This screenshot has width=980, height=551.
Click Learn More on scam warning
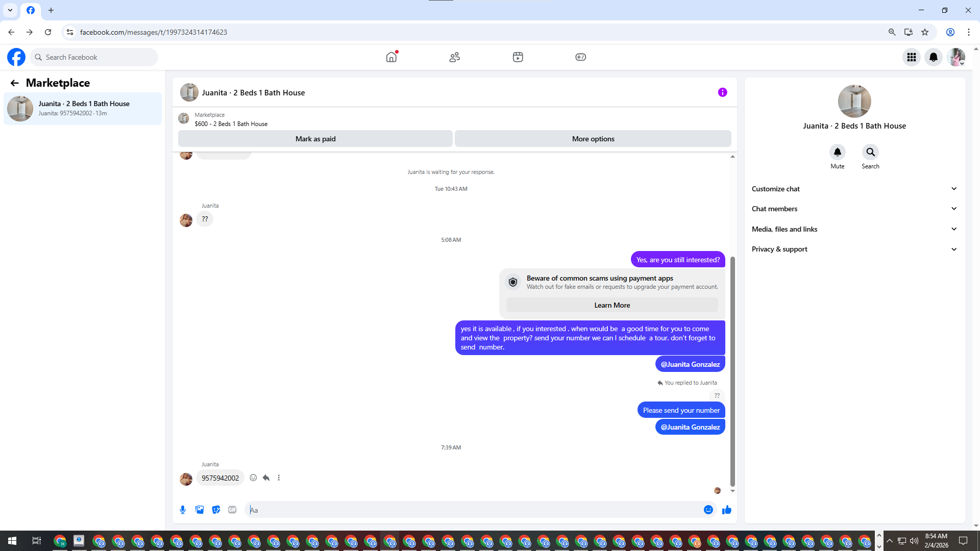click(x=611, y=305)
